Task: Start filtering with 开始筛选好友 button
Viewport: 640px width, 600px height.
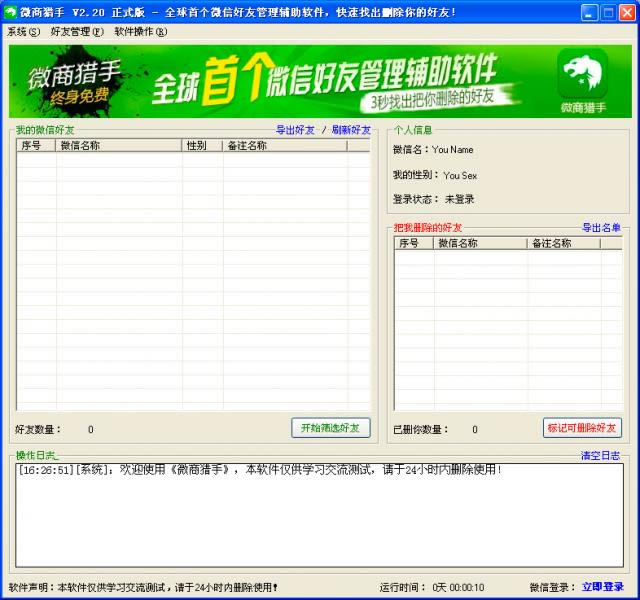Action: click(x=331, y=428)
